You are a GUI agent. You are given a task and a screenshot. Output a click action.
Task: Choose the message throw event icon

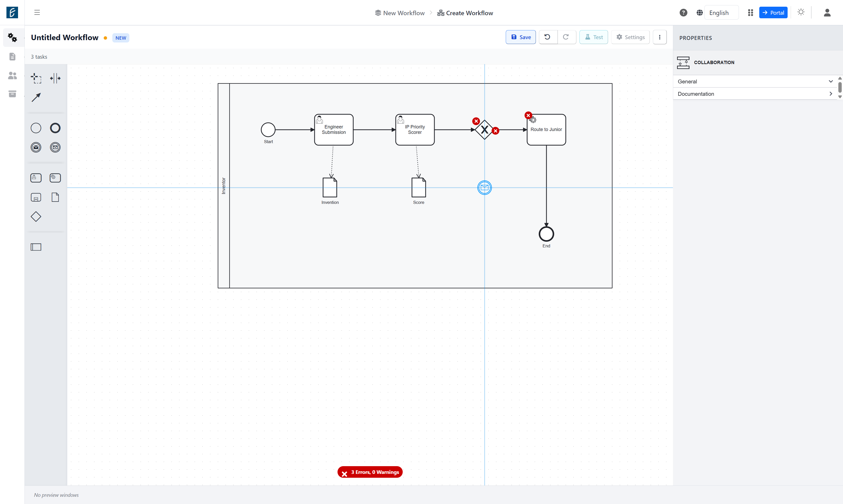(x=36, y=147)
